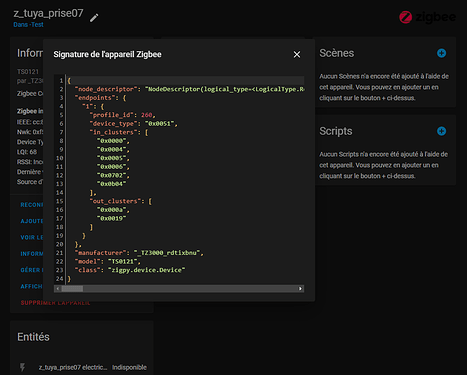Click the dialog title Signature de l'appareil Zigbee
467x375 pixels.
pos(107,54)
